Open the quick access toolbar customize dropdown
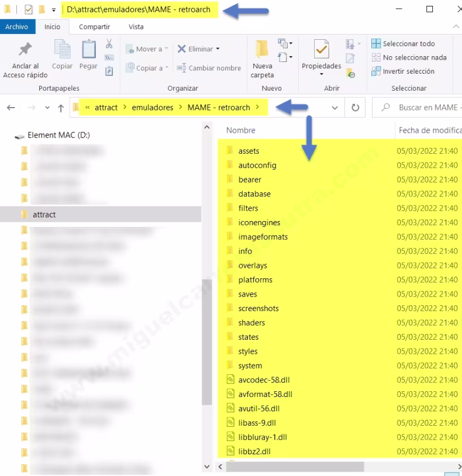The image size is (462, 476). tap(53, 10)
